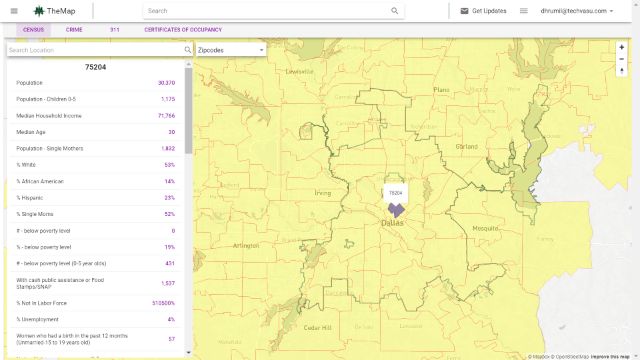640x360 pixels.
Task: Select the % Single Moms row
Action: click(96, 214)
